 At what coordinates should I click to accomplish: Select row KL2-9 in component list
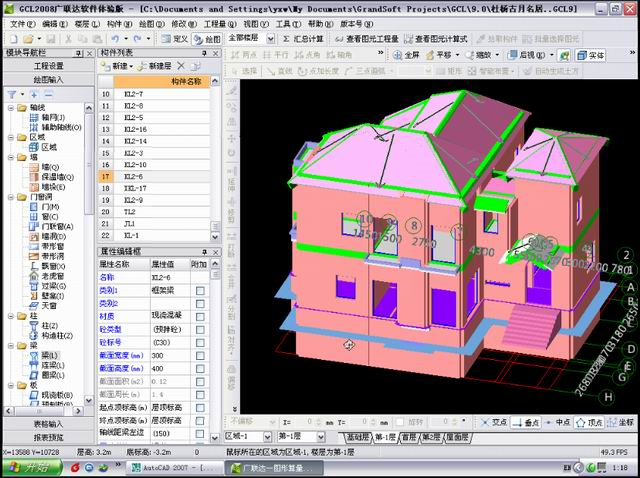tap(154, 200)
